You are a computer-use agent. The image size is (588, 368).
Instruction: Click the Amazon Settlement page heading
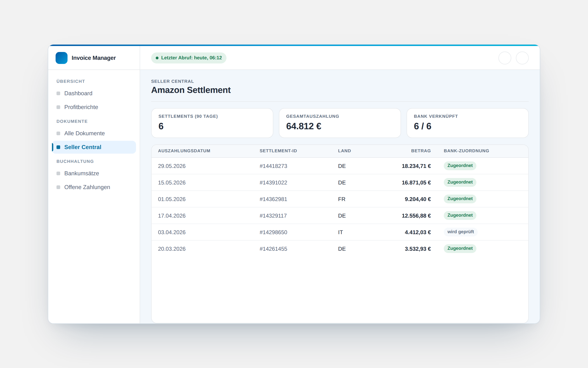coord(191,90)
